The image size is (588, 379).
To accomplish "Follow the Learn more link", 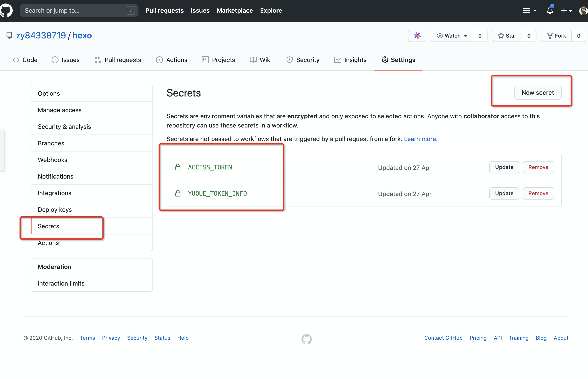I will pyautogui.click(x=420, y=139).
